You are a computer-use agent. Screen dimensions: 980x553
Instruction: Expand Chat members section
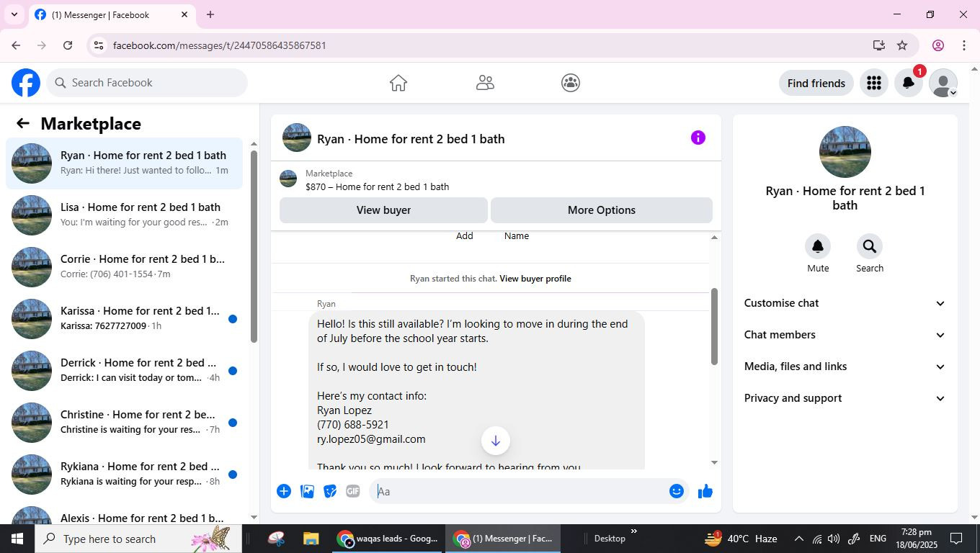(845, 335)
